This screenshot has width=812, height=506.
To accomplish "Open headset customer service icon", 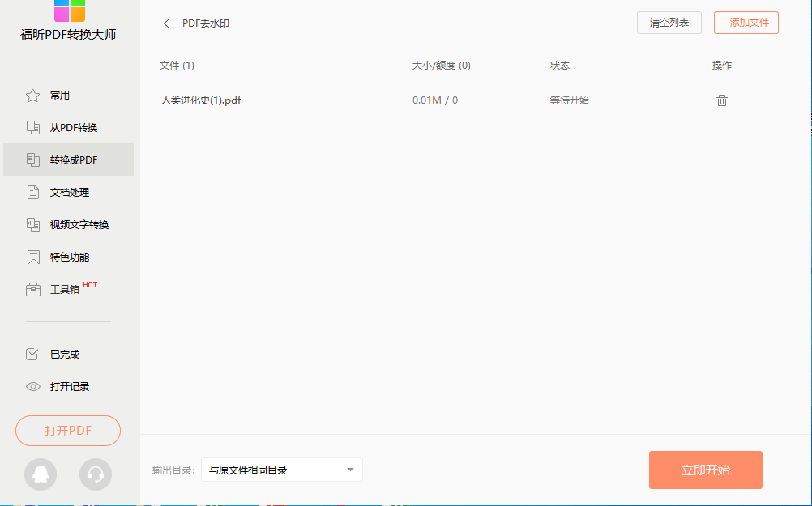I will click(x=96, y=474).
